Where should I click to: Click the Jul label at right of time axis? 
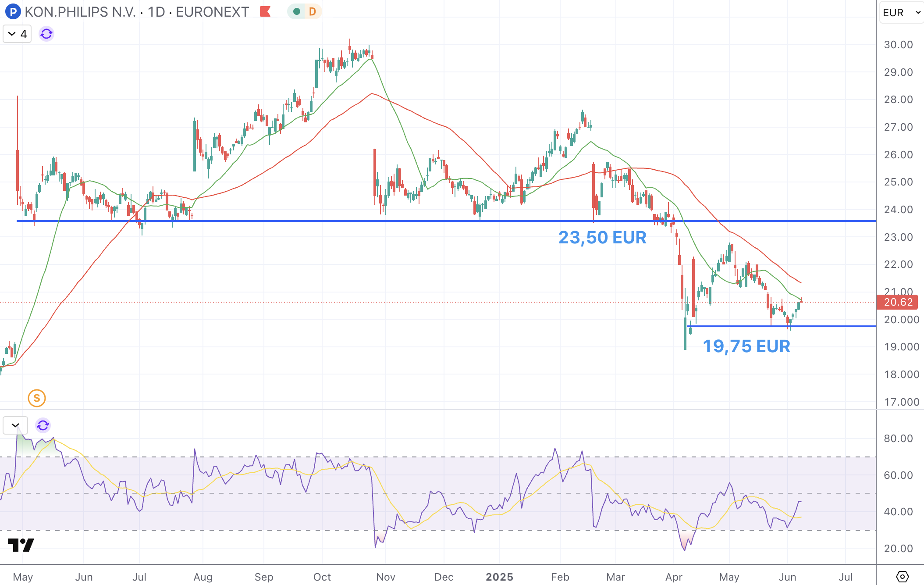[x=846, y=577]
